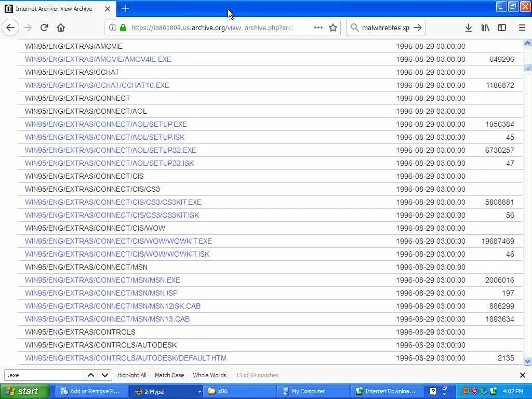Click the find bar .exe text field
The height and width of the screenshot is (399, 532).
[x=44, y=375]
